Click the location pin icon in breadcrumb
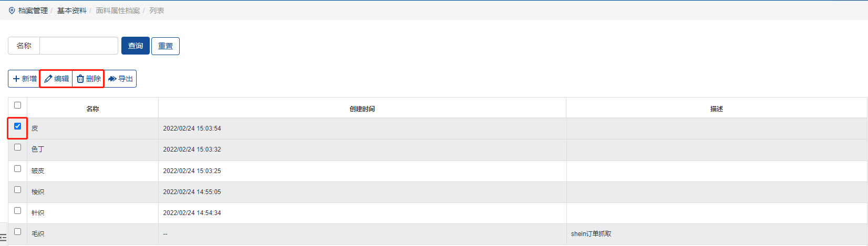The image size is (868, 246). [x=12, y=10]
